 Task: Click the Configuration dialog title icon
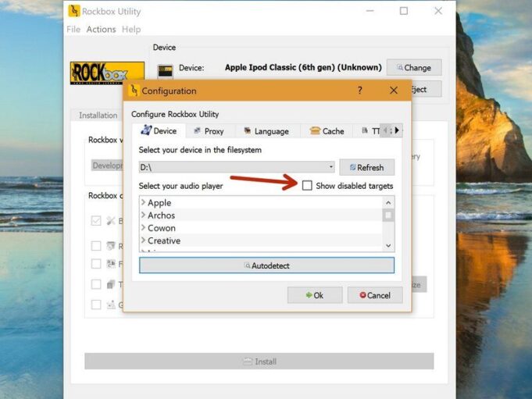click(134, 91)
